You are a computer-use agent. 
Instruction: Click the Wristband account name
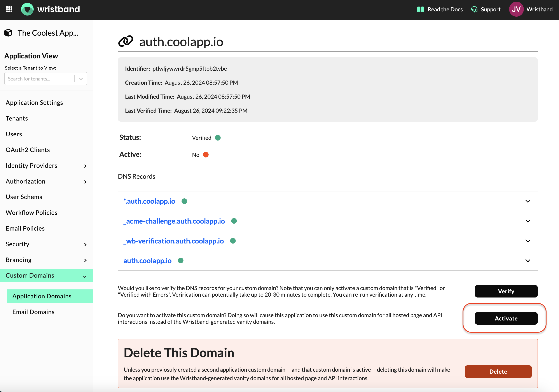point(539,9)
